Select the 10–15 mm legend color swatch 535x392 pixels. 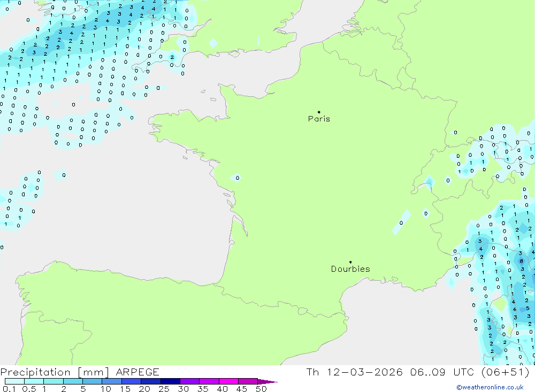pyautogui.click(x=112, y=381)
